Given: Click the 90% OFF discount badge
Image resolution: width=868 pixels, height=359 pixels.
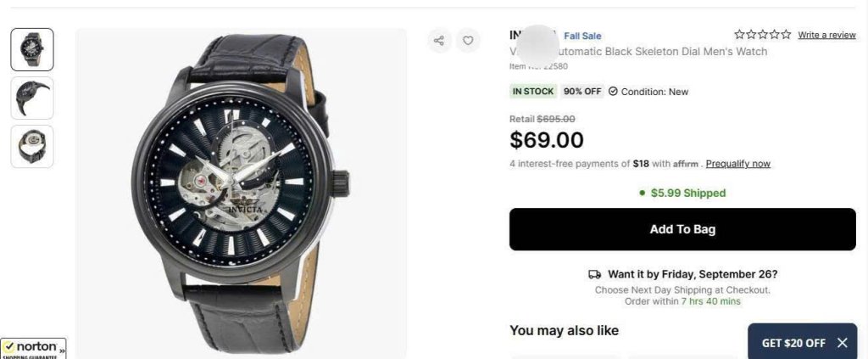Looking at the screenshot, I should [581, 92].
